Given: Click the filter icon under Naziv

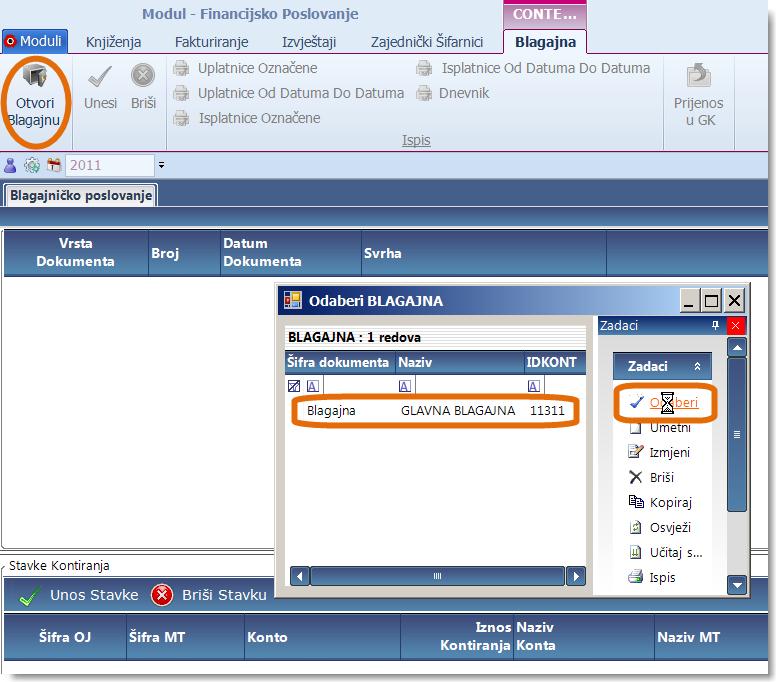Looking at the screenshot, I should [404, 386].
